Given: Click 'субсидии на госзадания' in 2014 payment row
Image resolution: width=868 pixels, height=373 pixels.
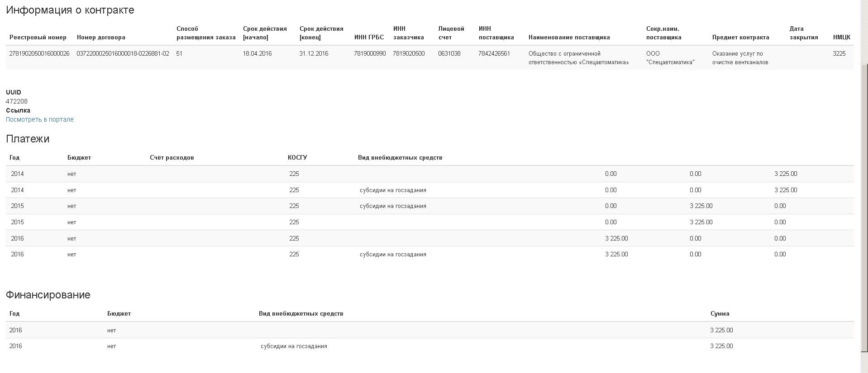Looking at the screenshot, I should (393, 190).
